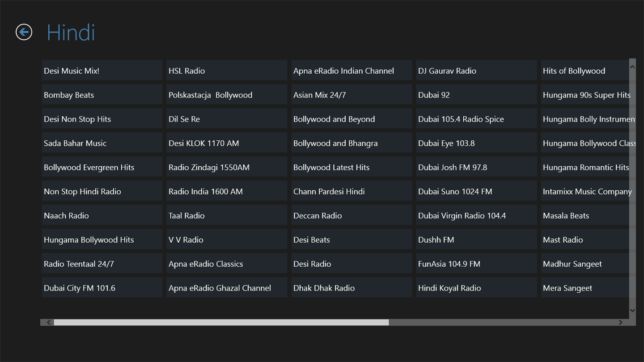
Task: Choose Taal Radio
Action: pos(227,215)
